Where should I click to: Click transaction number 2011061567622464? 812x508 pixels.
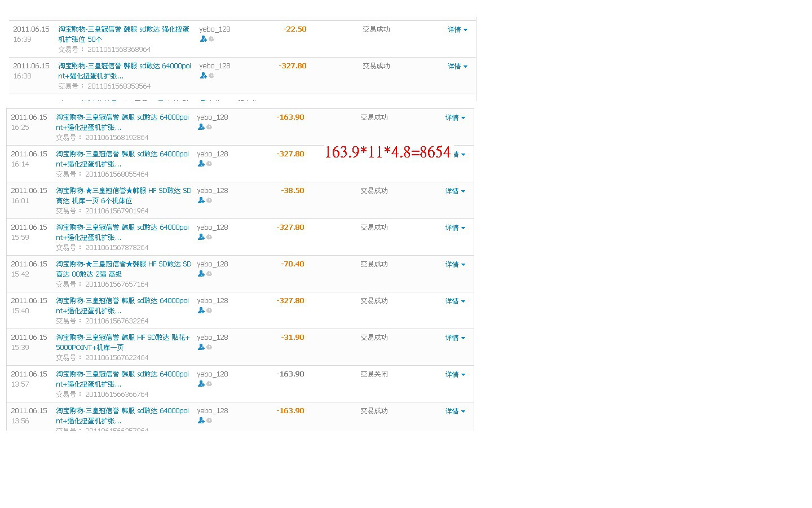117,358
